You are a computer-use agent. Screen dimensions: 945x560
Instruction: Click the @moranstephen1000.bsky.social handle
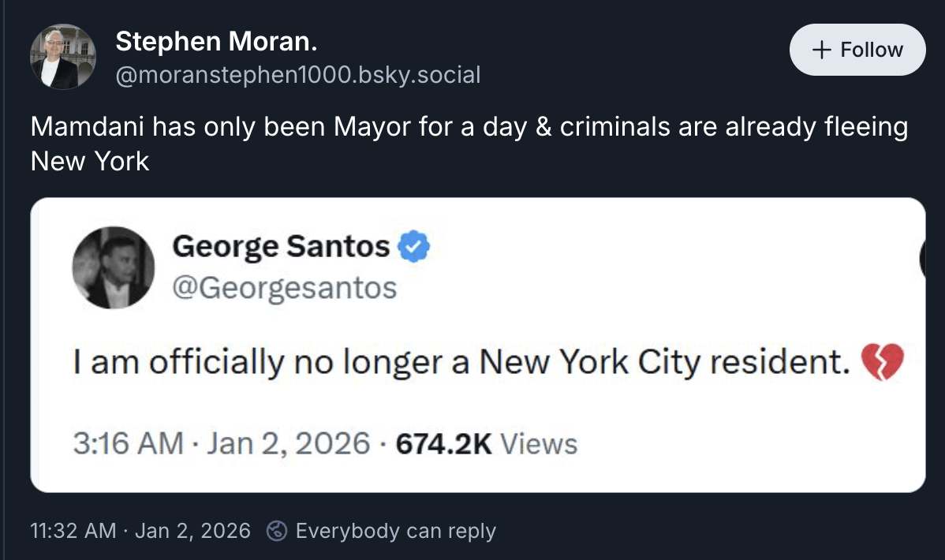tap(297, 75)
